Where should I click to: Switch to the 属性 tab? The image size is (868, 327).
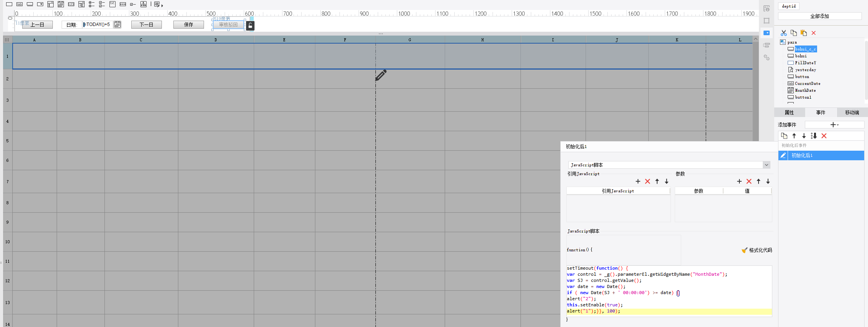[789, 112]
